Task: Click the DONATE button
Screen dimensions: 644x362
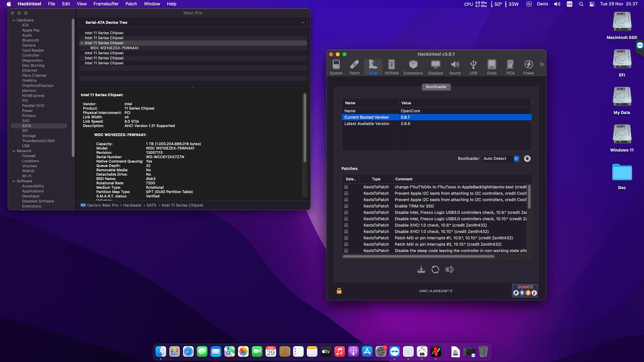Action: tap(525, 290)
